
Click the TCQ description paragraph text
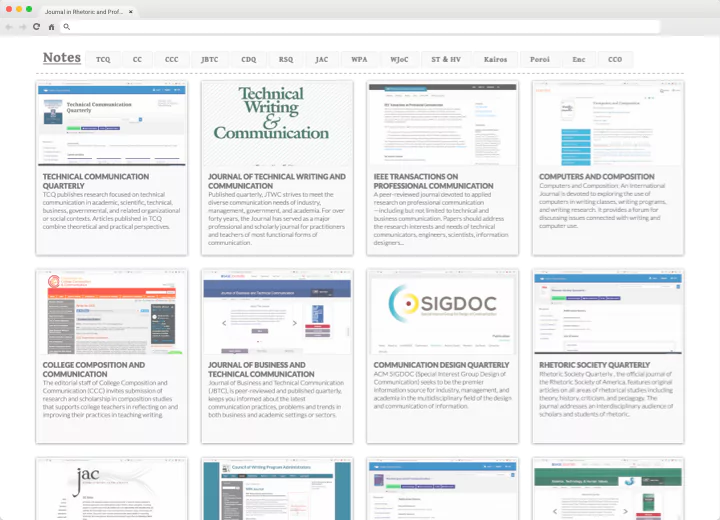[112, 210]
